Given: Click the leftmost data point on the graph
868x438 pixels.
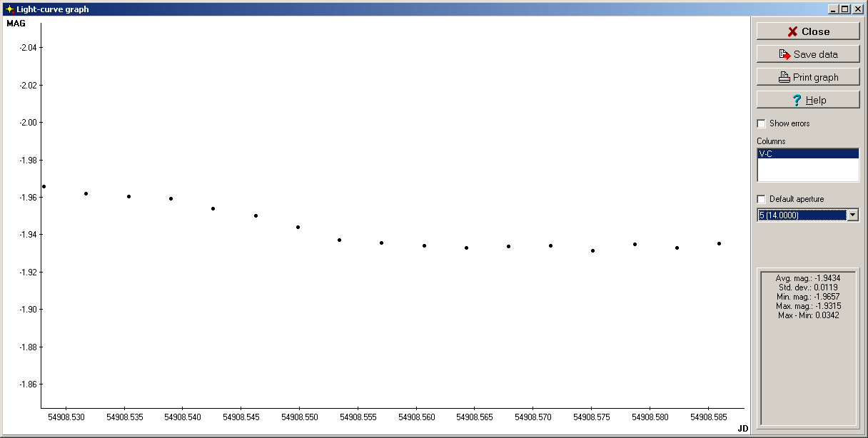Looking at the screenshot, I should click(x=44, y=186).
